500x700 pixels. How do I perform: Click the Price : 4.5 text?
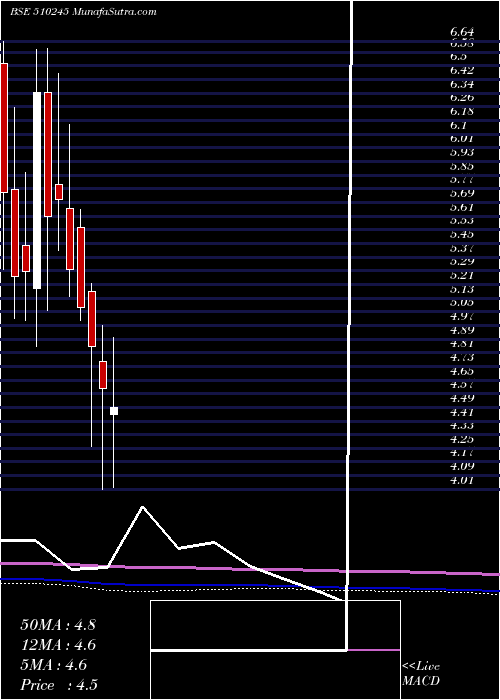coord(58,685)
